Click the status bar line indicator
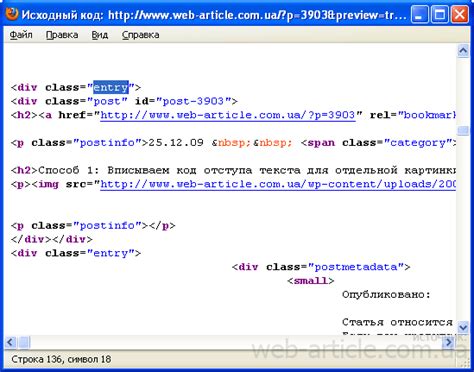Screen dimensions: 474x372 coord(61,359)
